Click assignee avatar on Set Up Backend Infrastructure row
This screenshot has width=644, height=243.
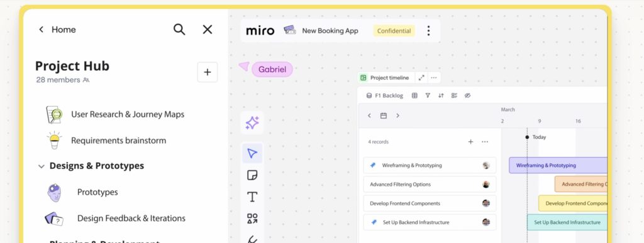coord(486,222)
